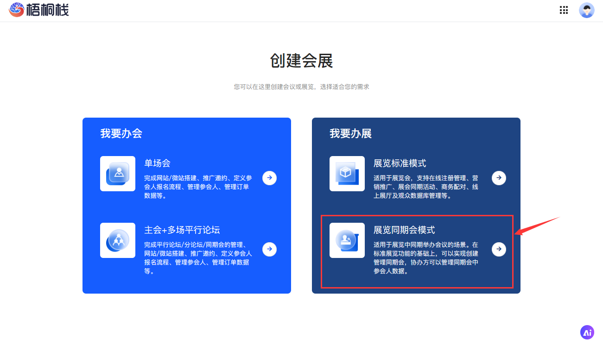Click the 梧桐栈 logo icon
Image resolution: width=603 pixels, height=364 pixels.
pyautogui.click(x=17, y=10)
